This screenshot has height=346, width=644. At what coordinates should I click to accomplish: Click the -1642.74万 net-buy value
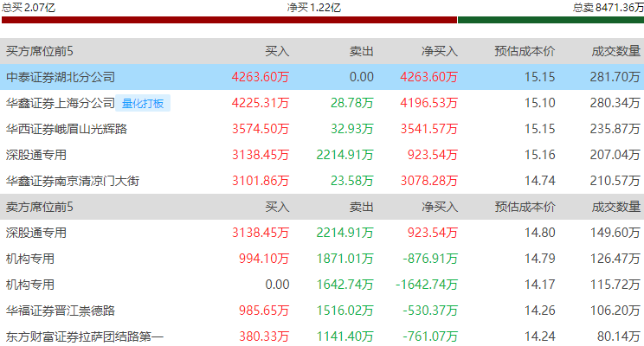427,285
